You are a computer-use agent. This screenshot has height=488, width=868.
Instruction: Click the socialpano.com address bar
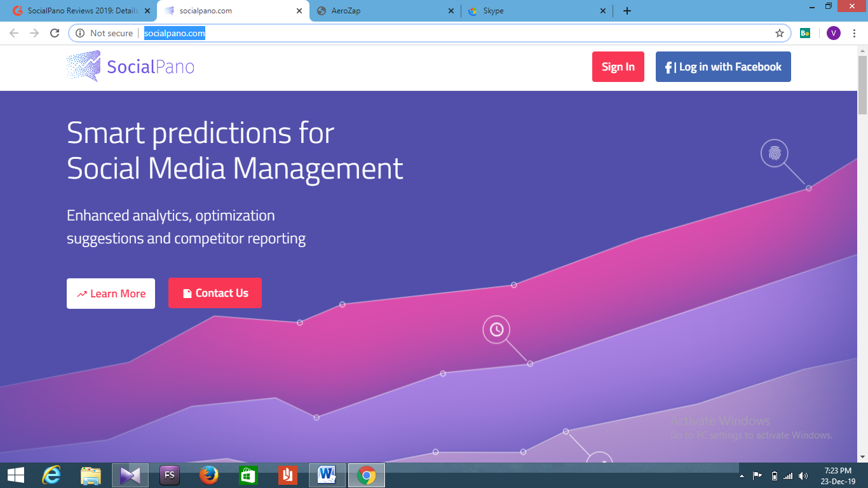click(x=430, y=33)
